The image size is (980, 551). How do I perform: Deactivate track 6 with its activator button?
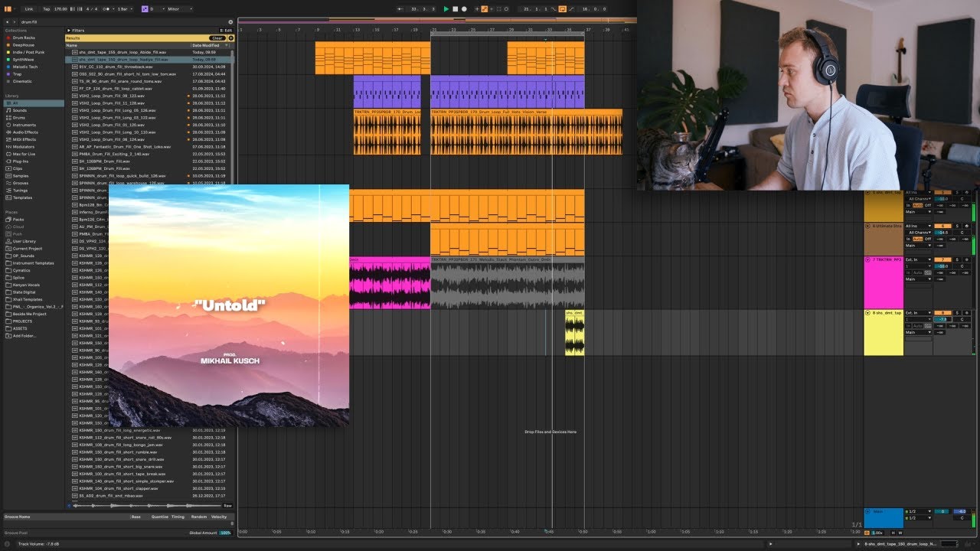[942, 226]
